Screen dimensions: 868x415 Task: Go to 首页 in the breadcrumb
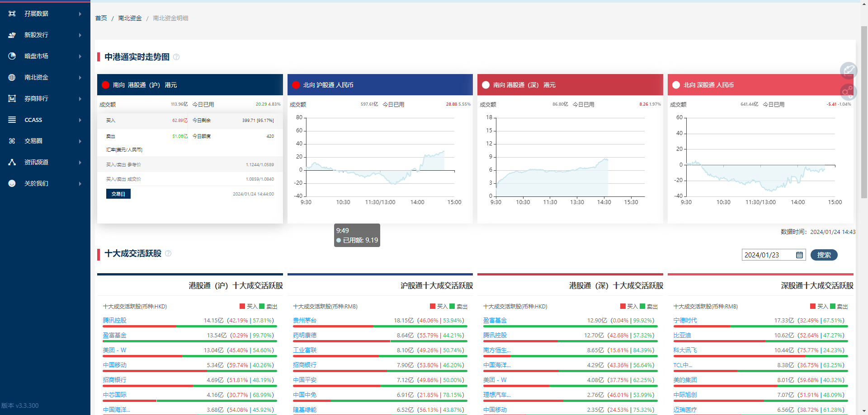click(101, 18)
